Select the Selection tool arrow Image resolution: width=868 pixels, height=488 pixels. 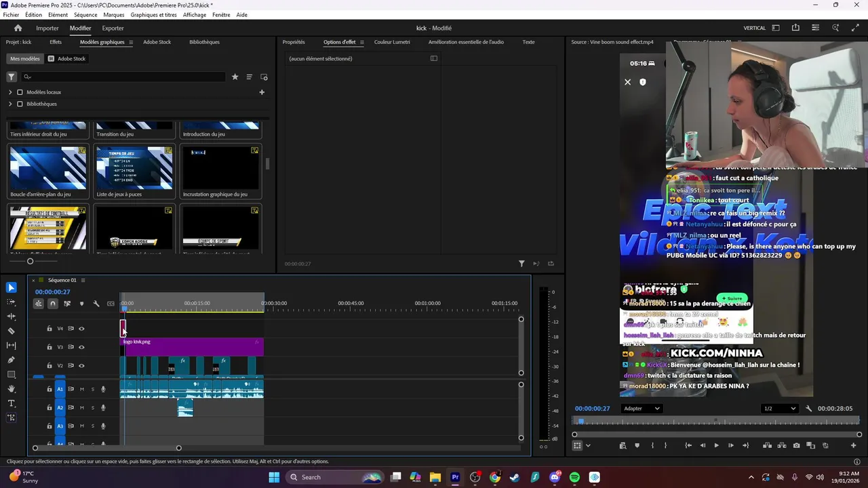click(12, 288)
